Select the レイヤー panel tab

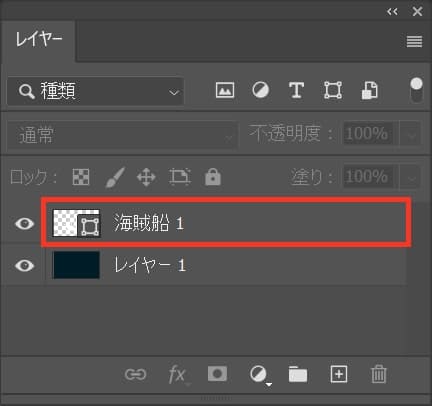coord(39,40)
